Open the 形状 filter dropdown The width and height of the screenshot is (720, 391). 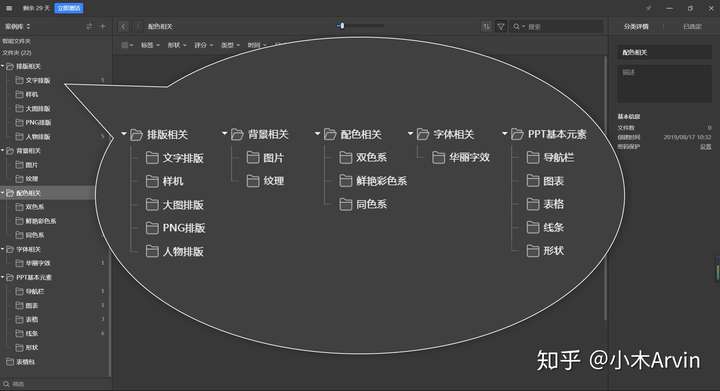point(177,45)
